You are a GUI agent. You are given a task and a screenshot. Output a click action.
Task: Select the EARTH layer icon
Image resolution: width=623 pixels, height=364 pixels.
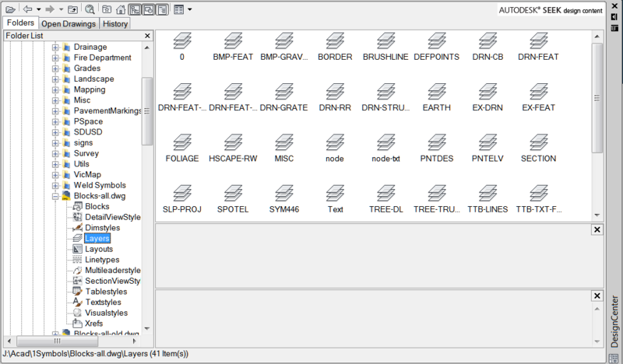pyautogui.click(x=437, y=92)
